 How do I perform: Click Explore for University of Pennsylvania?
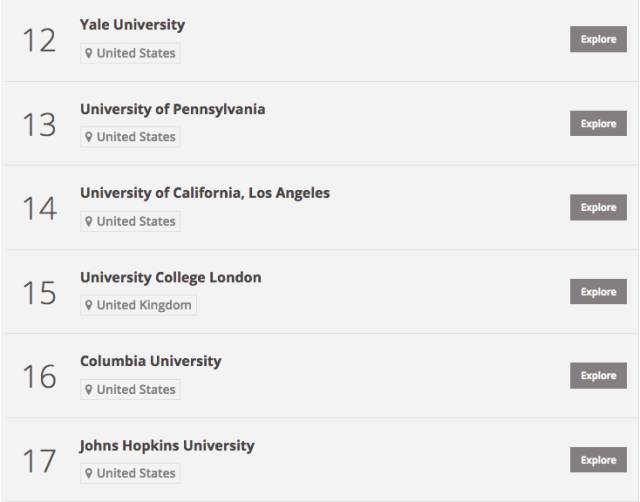(598, 123)
